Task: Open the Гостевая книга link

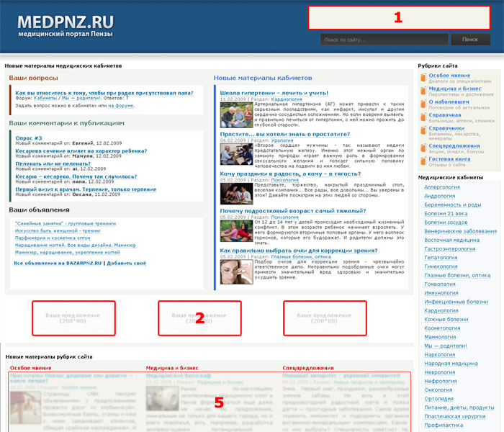Action: pyautogui.click(x=449, y=159)
